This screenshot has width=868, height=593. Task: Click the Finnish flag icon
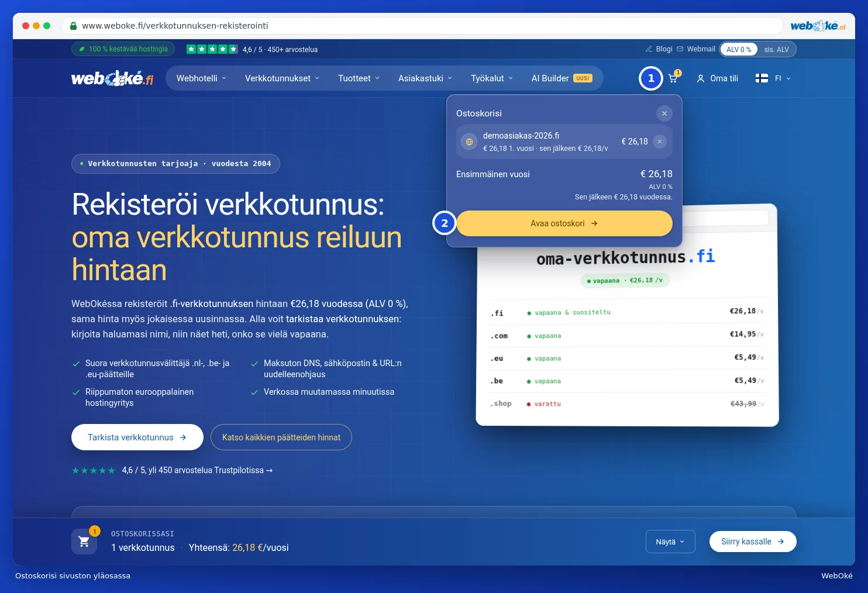pos(762,78)
